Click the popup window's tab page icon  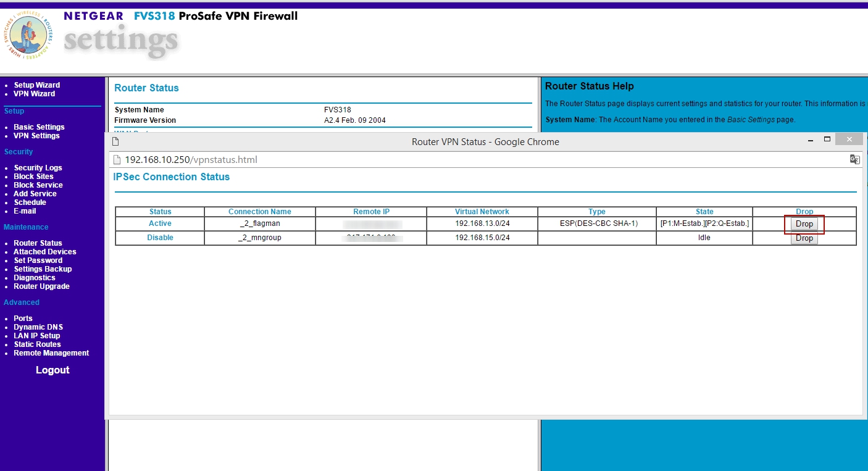point(115,141)
